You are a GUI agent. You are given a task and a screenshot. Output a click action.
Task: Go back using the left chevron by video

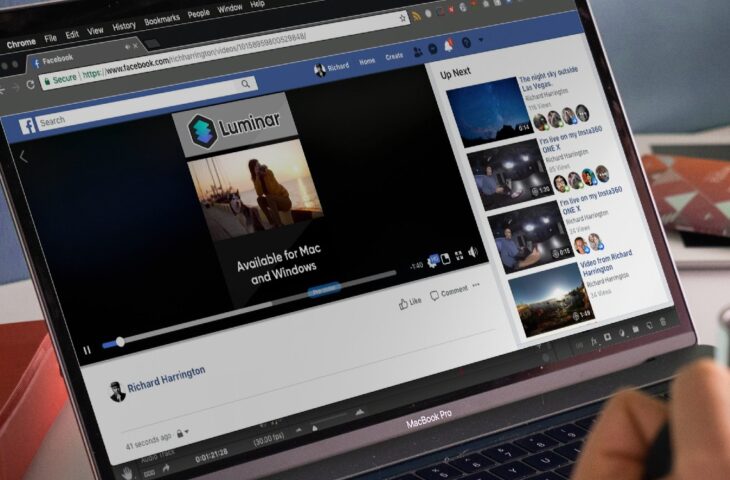[23, 157]
